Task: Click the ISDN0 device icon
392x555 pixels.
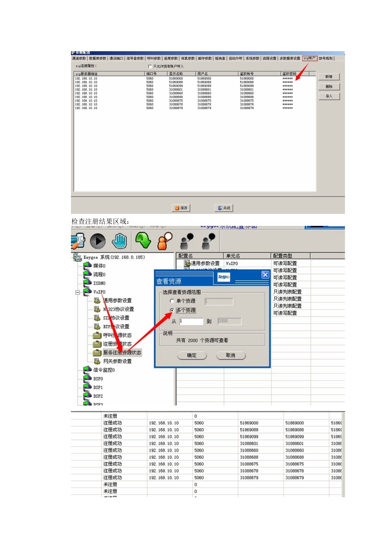Action: (x=87, y=283)
